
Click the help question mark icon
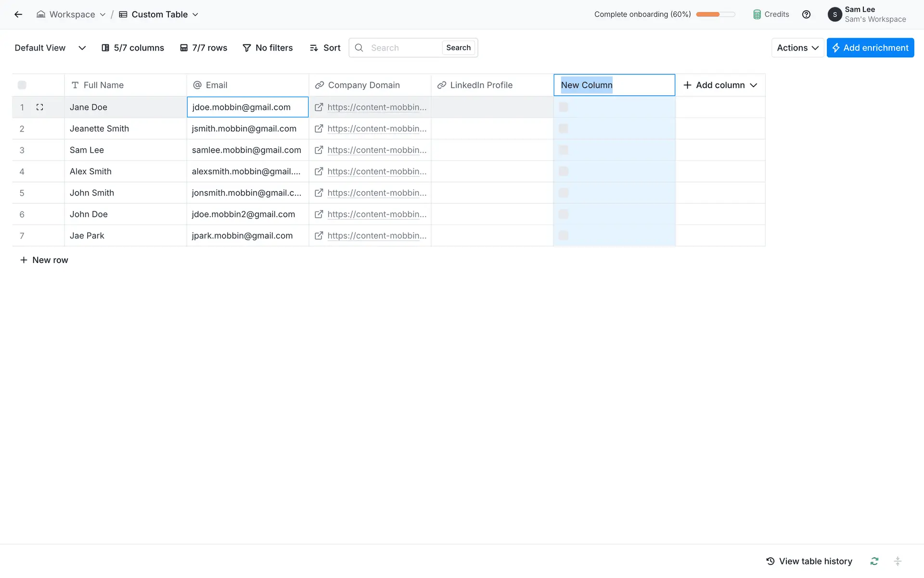tap(806, 14)
